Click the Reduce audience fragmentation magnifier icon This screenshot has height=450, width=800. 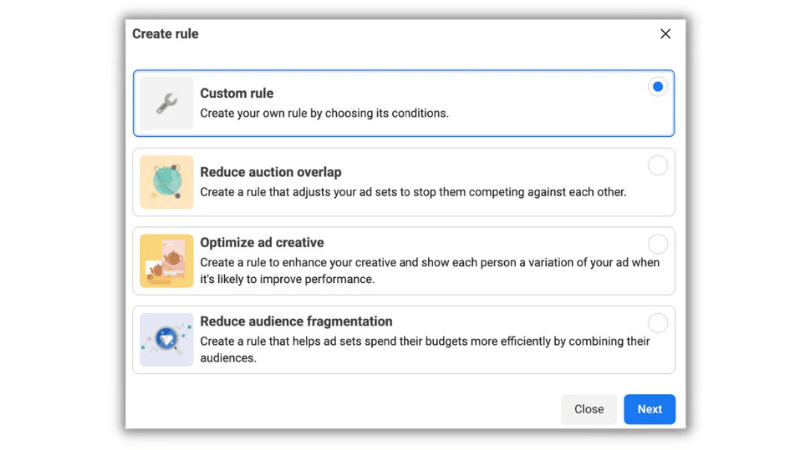point(166,339)
